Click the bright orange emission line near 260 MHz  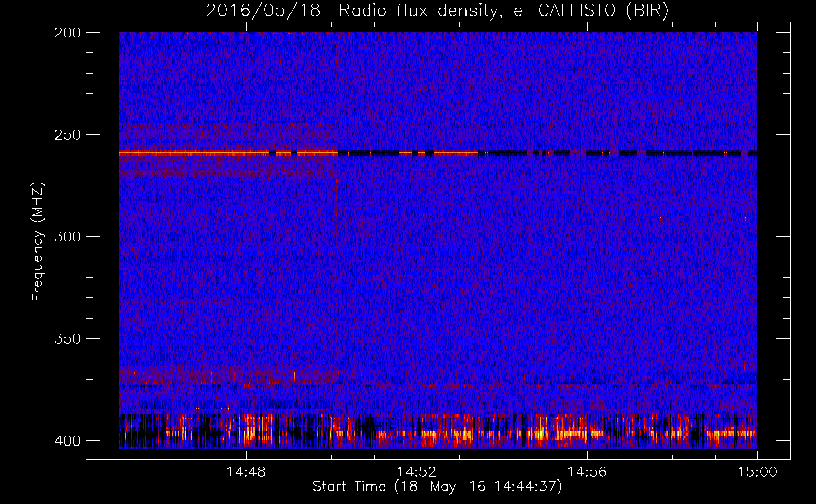click(x=228, y=153)
